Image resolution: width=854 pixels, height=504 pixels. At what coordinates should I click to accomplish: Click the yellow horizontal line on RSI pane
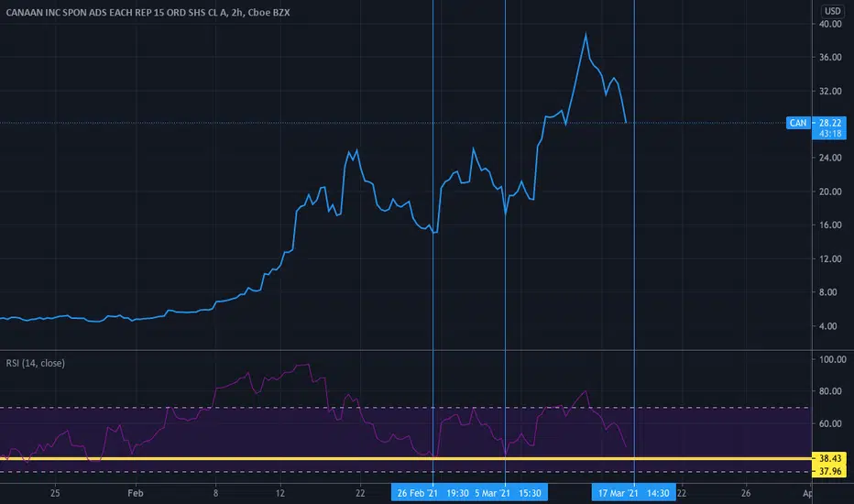pos(406,459)
